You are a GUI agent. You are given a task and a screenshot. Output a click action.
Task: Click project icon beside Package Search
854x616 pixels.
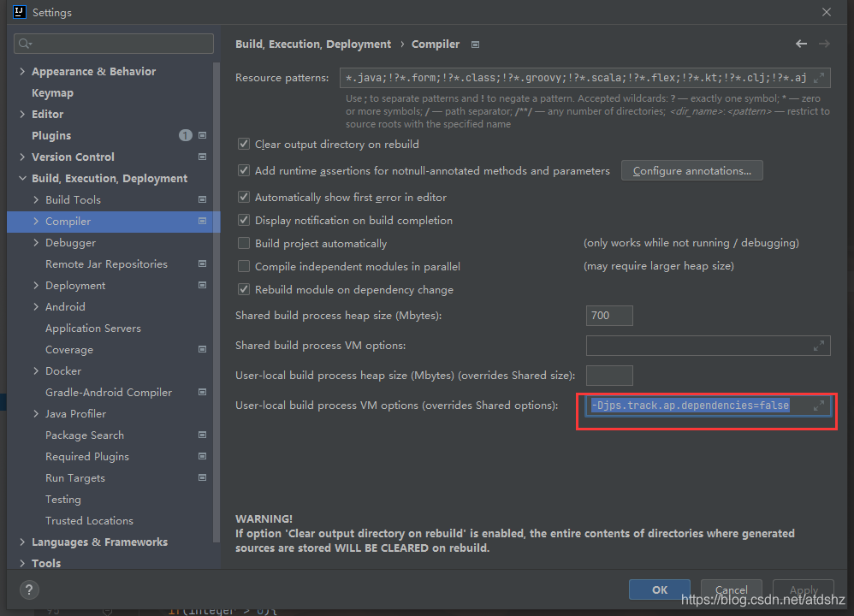(202, 435)
